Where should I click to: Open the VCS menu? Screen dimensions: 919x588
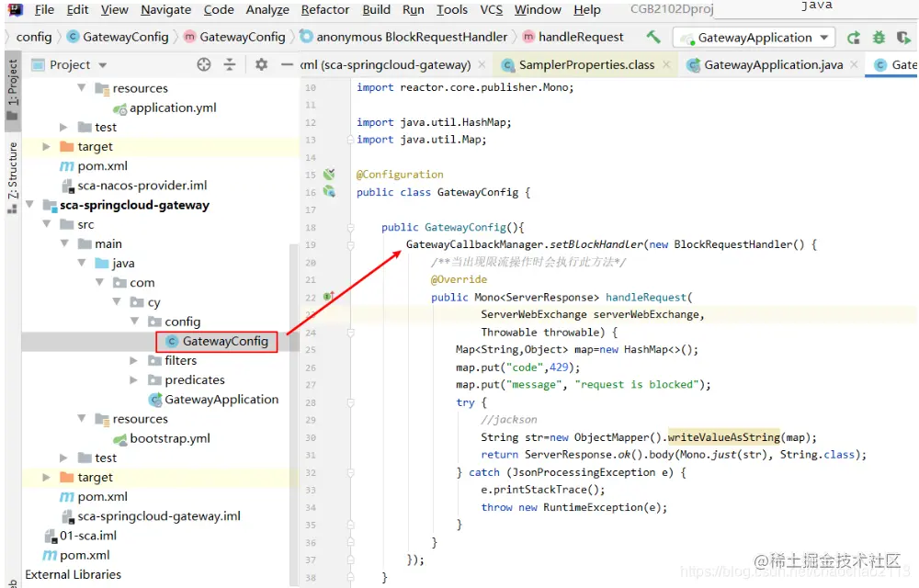[491, 9]
